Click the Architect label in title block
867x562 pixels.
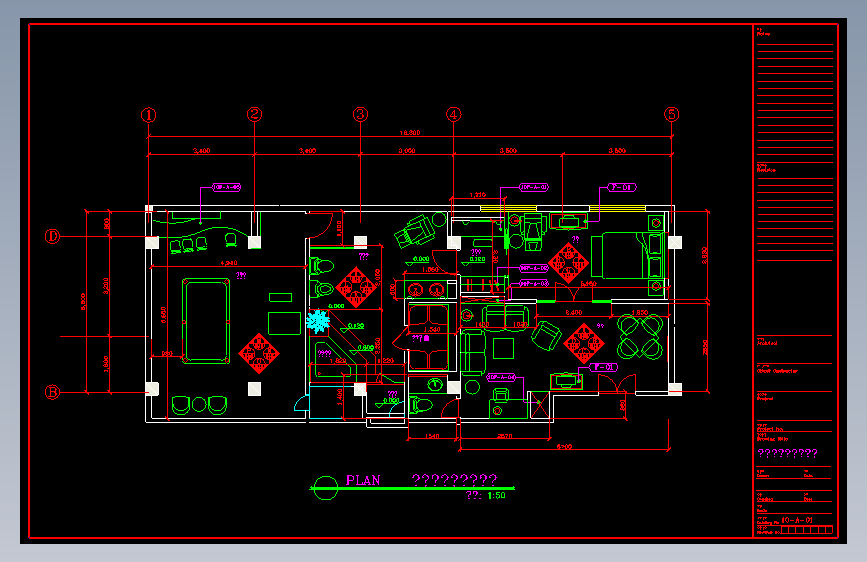(x=767, y=343)
